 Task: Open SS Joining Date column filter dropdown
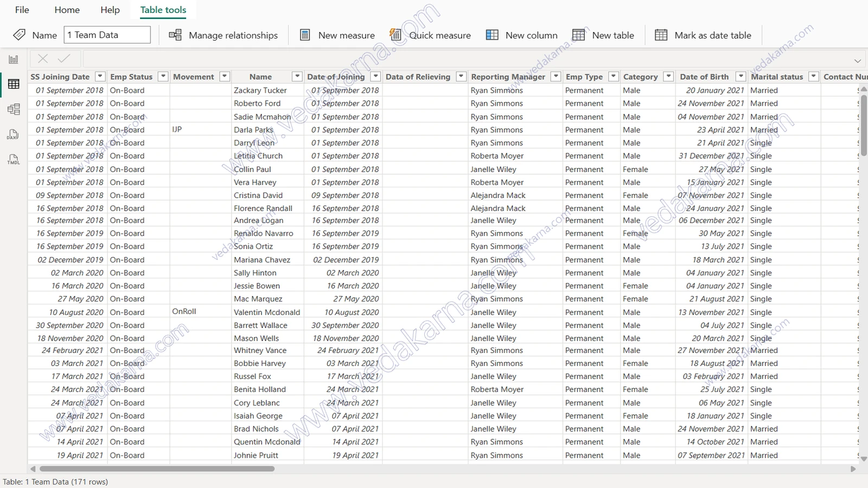click(x=100, y=76)
